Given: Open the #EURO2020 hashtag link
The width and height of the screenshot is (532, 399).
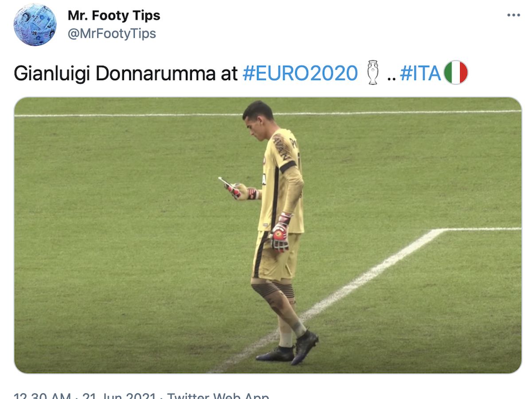Looking at the screenshot, I should click(x=300, y=73).
